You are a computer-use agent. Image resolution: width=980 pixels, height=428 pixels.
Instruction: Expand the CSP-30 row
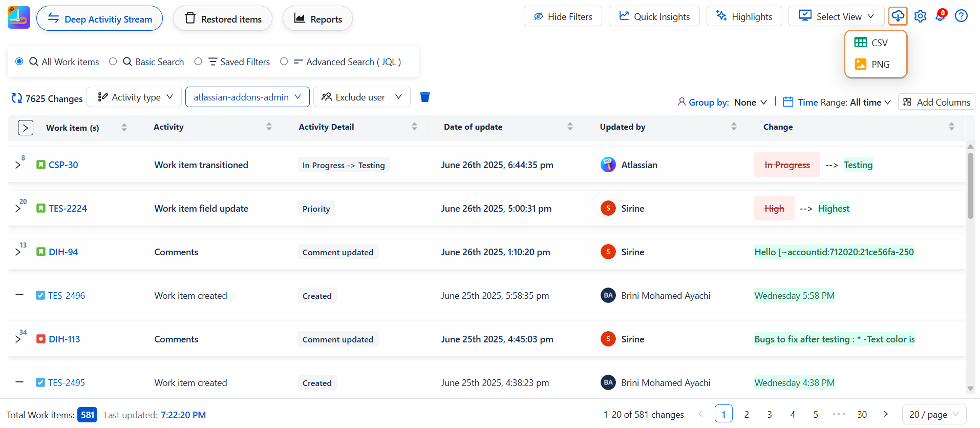(18, 165)
